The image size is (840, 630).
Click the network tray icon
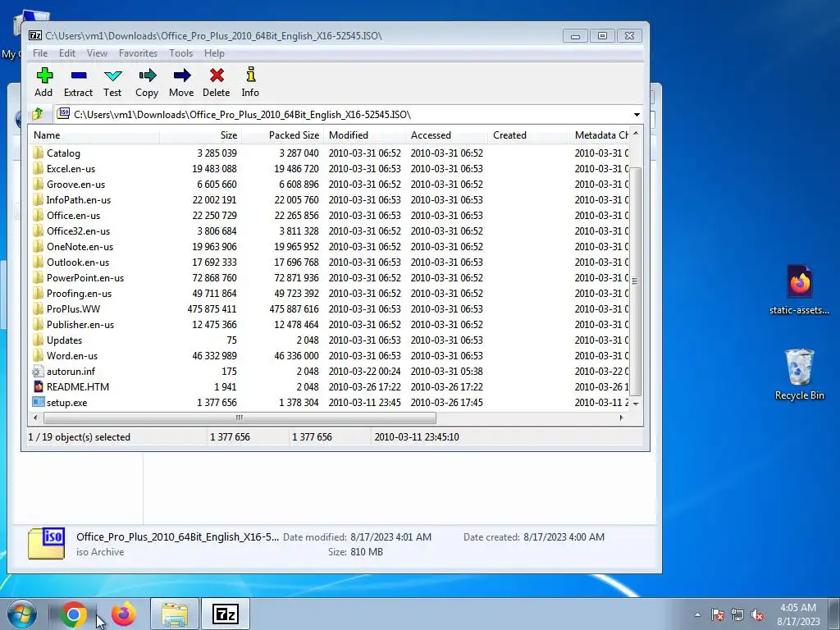point(737,614)
